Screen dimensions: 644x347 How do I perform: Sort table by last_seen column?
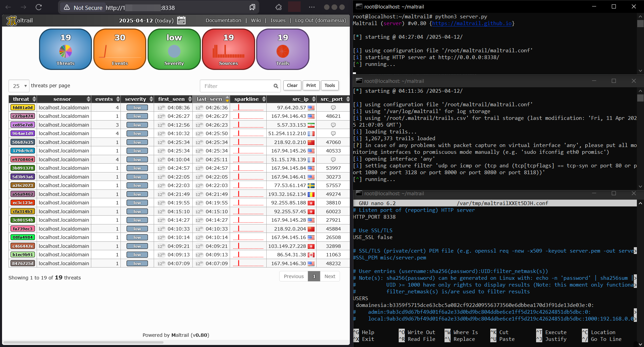point(211,99)
